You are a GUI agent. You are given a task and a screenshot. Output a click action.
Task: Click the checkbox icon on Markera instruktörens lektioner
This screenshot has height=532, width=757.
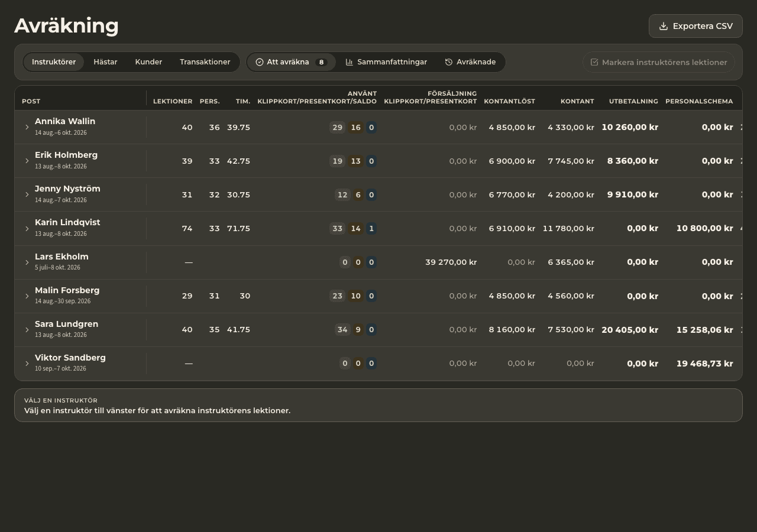[x=594, y=62]
